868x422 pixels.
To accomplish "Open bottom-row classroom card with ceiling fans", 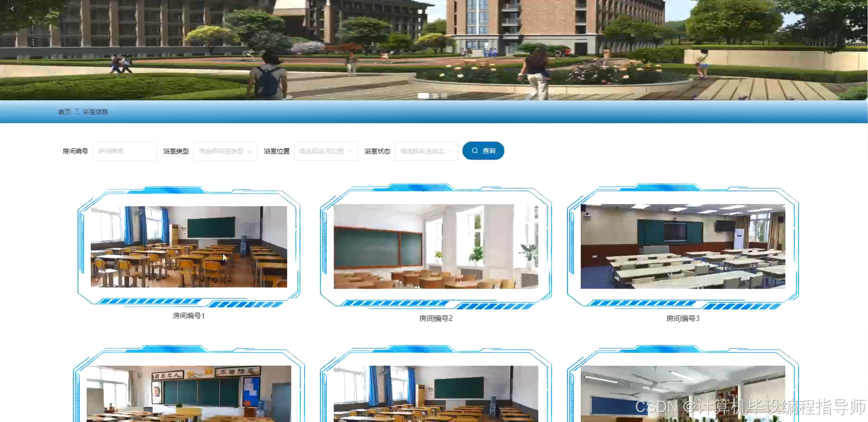I will tap(683, 394).
